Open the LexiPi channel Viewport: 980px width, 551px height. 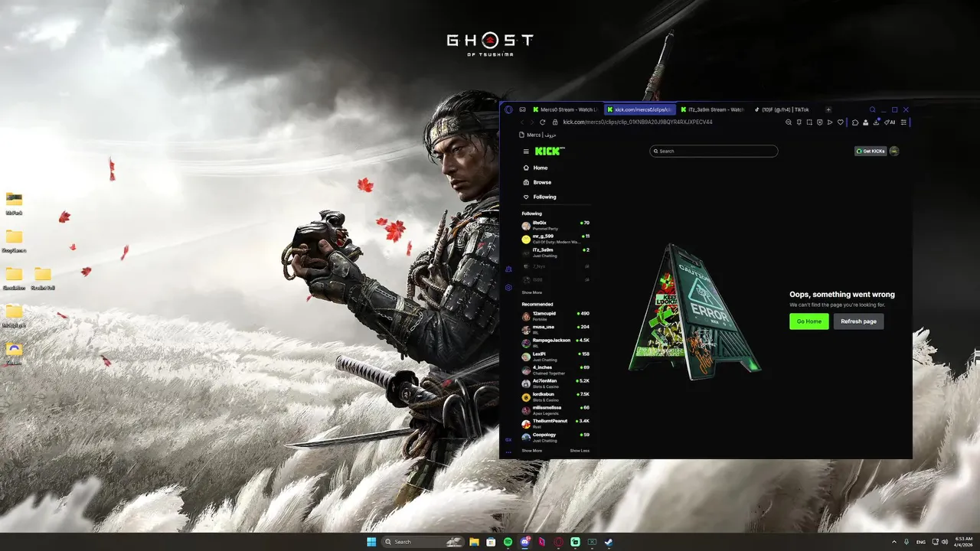(x=556, y=357)
